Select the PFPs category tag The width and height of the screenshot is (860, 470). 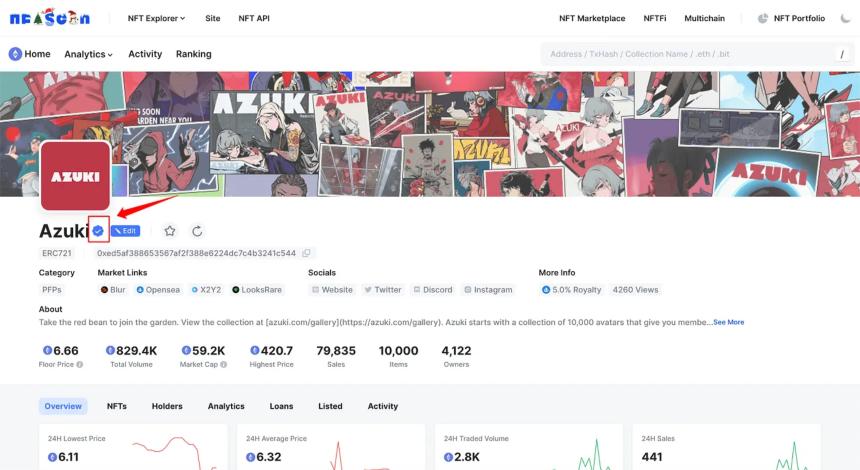pyautogui.click(x=52, y=290)
